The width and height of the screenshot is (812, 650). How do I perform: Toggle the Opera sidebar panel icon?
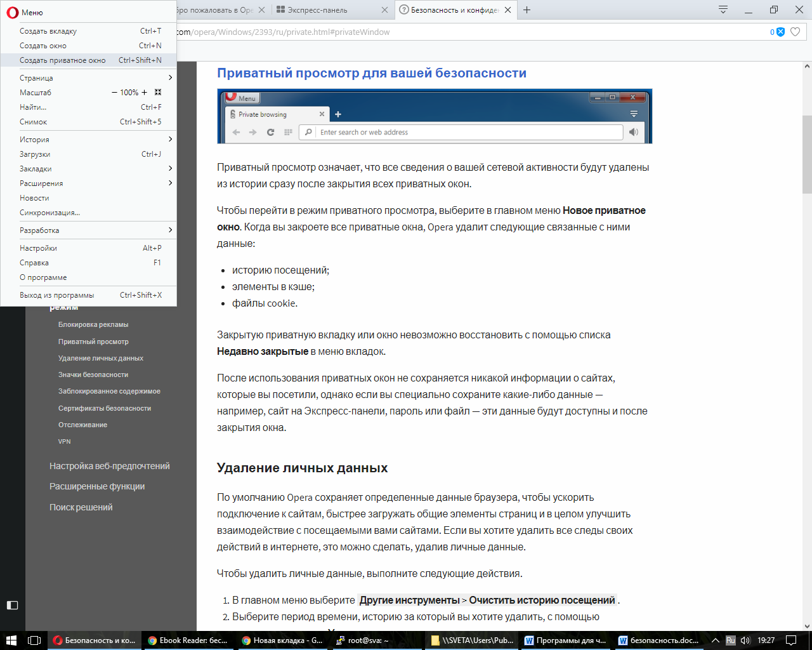tap(12, 605)
